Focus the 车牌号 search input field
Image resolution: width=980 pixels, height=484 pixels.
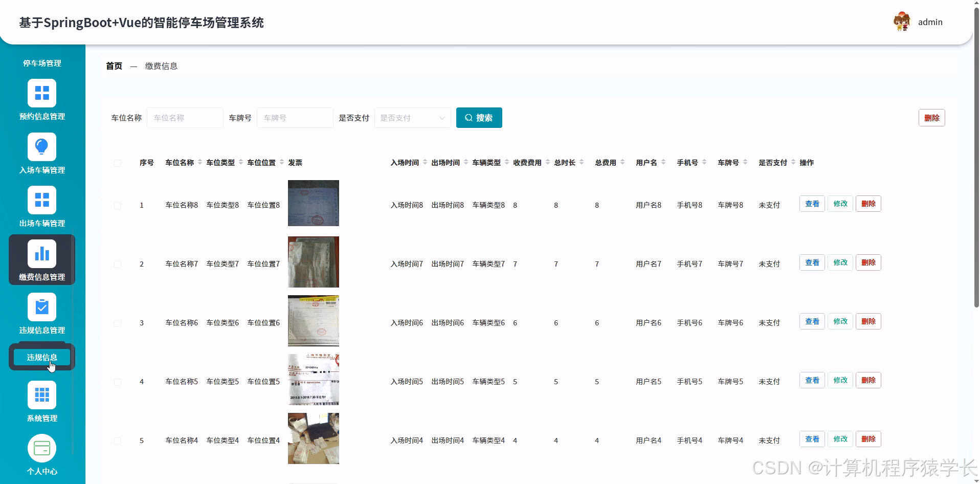(295, 118)
